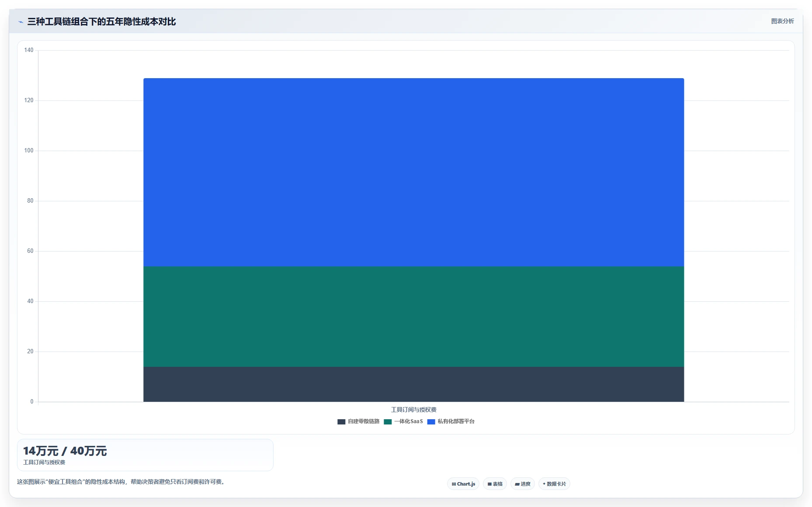Click the 工具订阅与授权费 x-axis label

[x=413, y=410]
